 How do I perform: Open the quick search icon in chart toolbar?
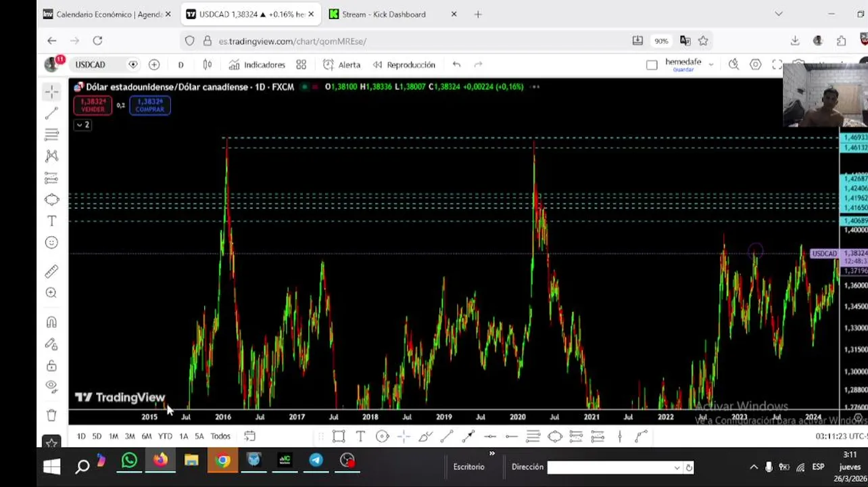tap(733, 65)
